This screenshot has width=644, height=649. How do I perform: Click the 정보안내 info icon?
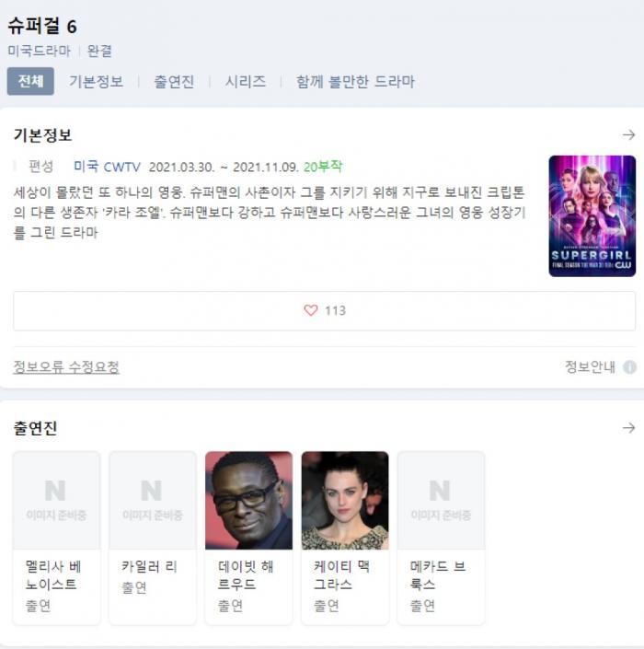coord(629,367)
